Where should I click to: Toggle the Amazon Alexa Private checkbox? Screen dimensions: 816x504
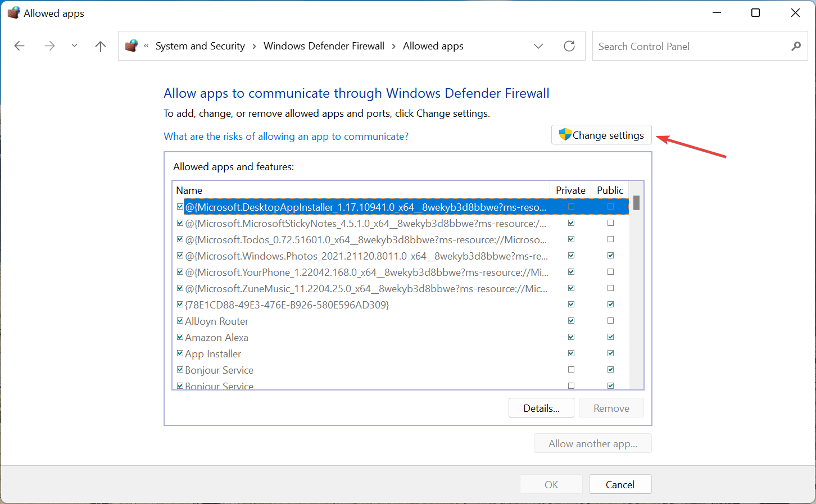pos(571,337)
